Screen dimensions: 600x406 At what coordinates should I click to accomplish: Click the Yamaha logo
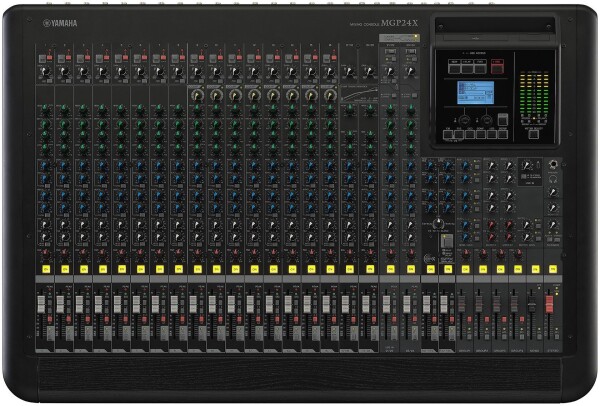pos(60,23)
